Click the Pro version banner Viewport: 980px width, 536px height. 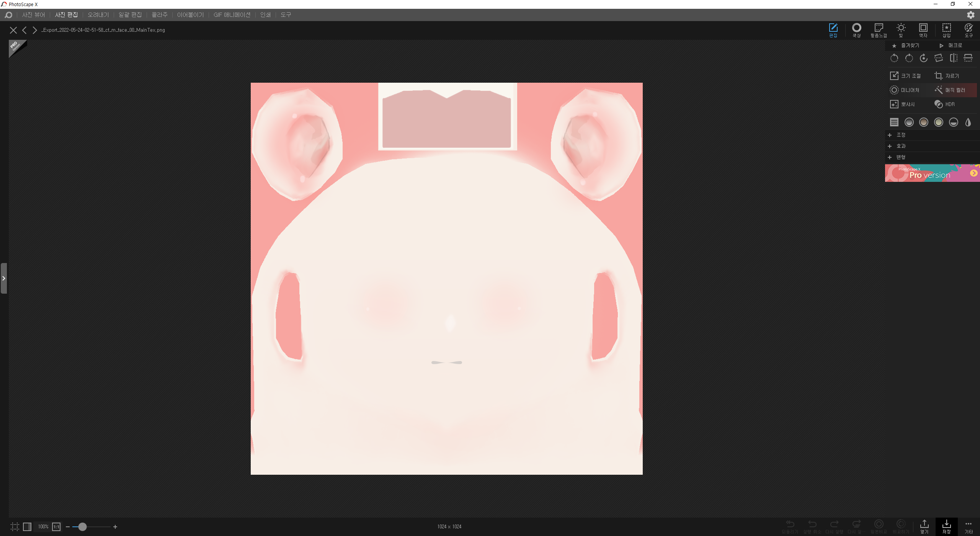[933, 173]
